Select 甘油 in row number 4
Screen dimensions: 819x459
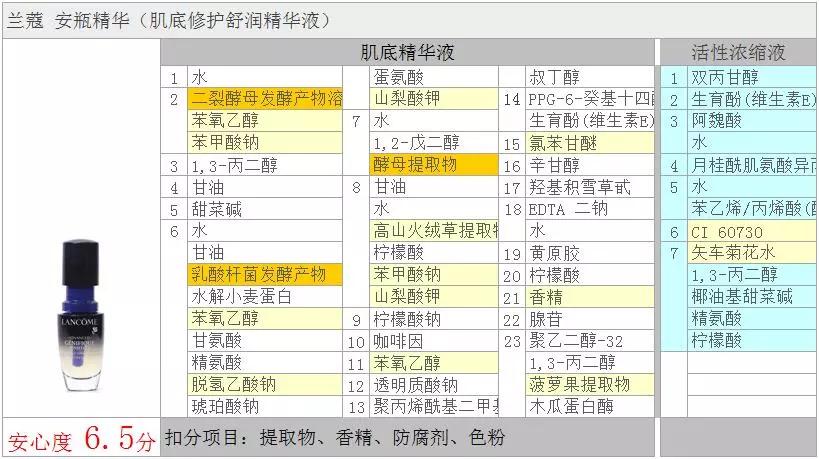[x=265, y=187]
